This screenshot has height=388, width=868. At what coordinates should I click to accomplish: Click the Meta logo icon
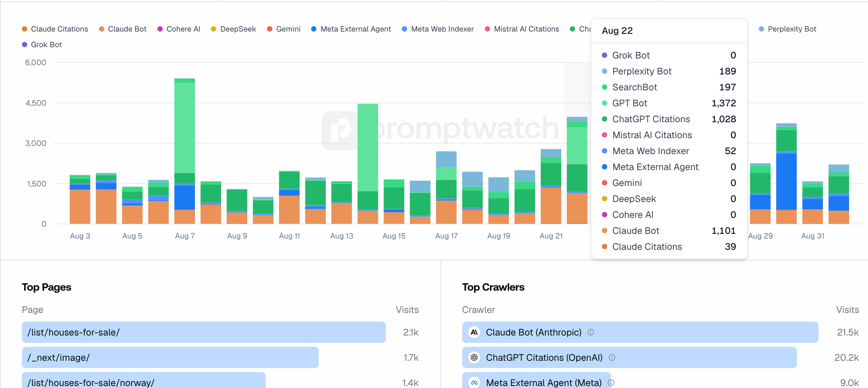pyautogui.click(x=474, y=383)
